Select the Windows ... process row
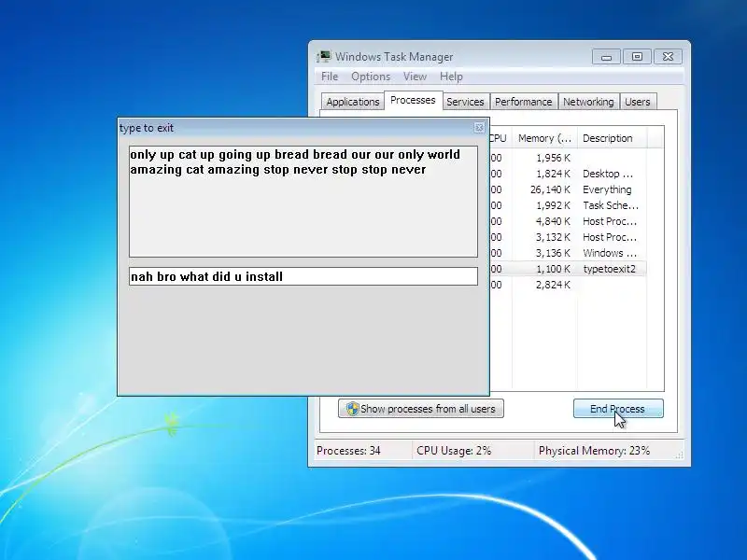Screen dimensions: 747x560 568,253
